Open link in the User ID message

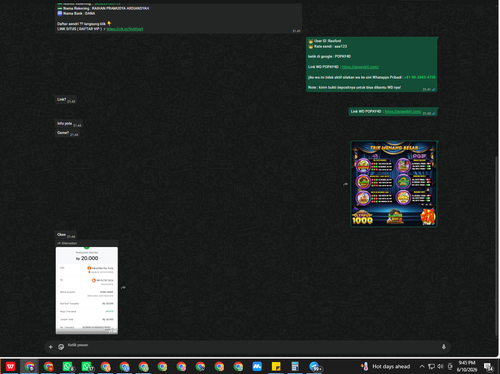[360, 67]
